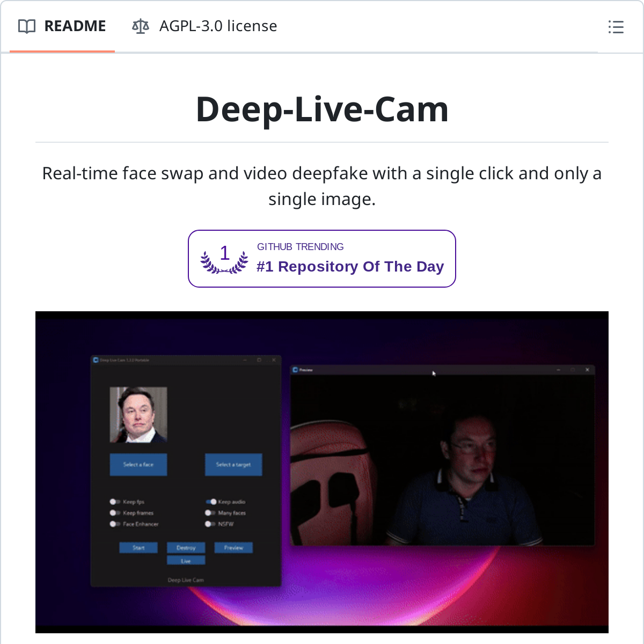Click the source face photo thumbnail

pyautogui.click(x=138, y=415)
